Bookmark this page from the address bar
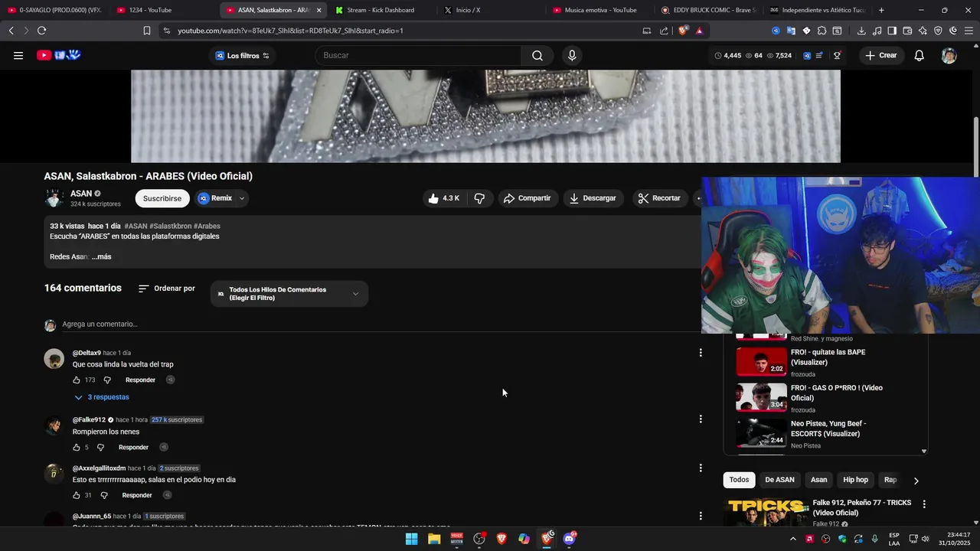Screen dimensions: 980x551 [x=147, y=31]
